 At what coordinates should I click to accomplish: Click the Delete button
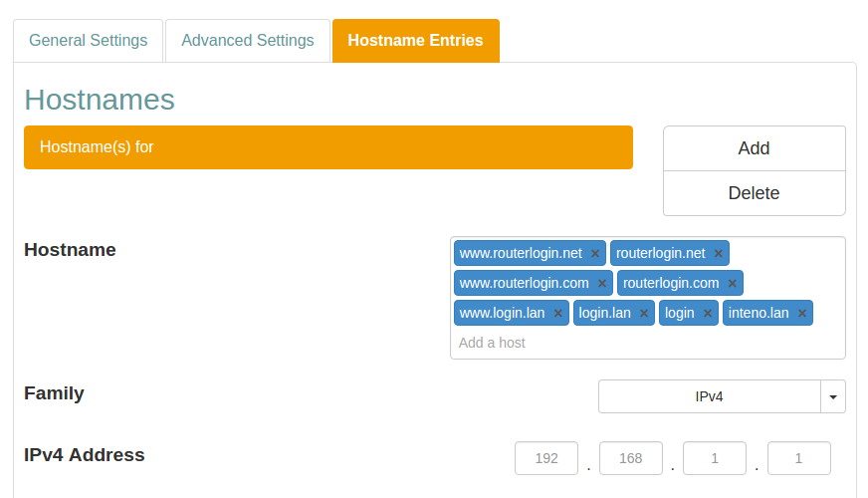point(754,193)
